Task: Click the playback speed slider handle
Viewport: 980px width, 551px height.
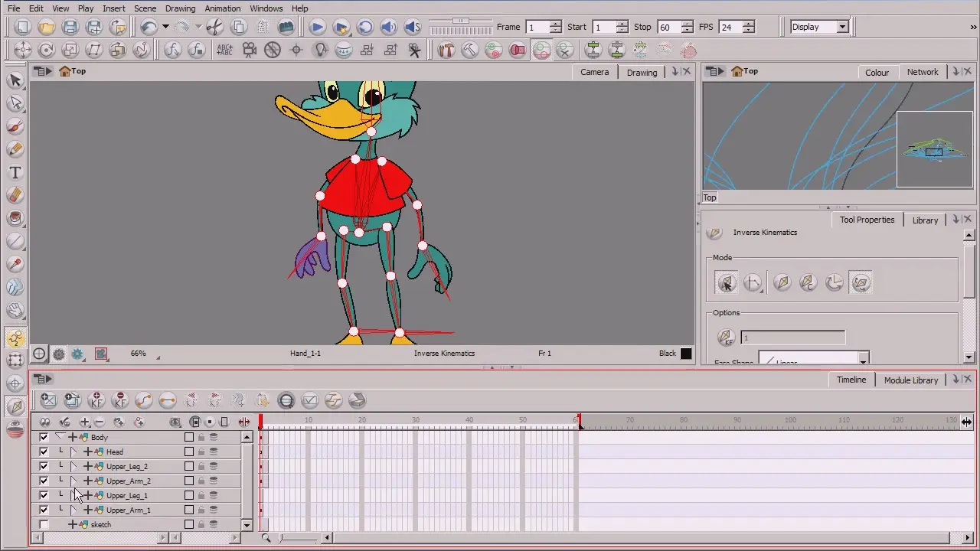Action: coord(460,21)
